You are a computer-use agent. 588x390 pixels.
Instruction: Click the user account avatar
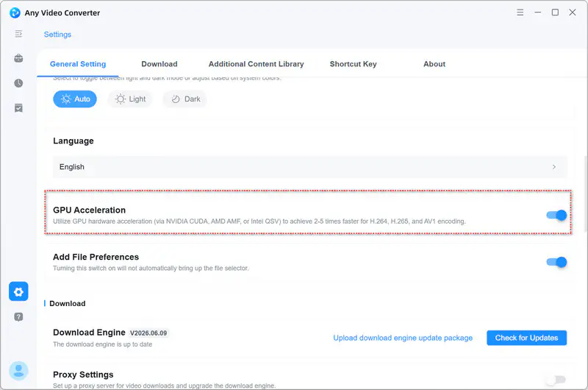point(18,371)
